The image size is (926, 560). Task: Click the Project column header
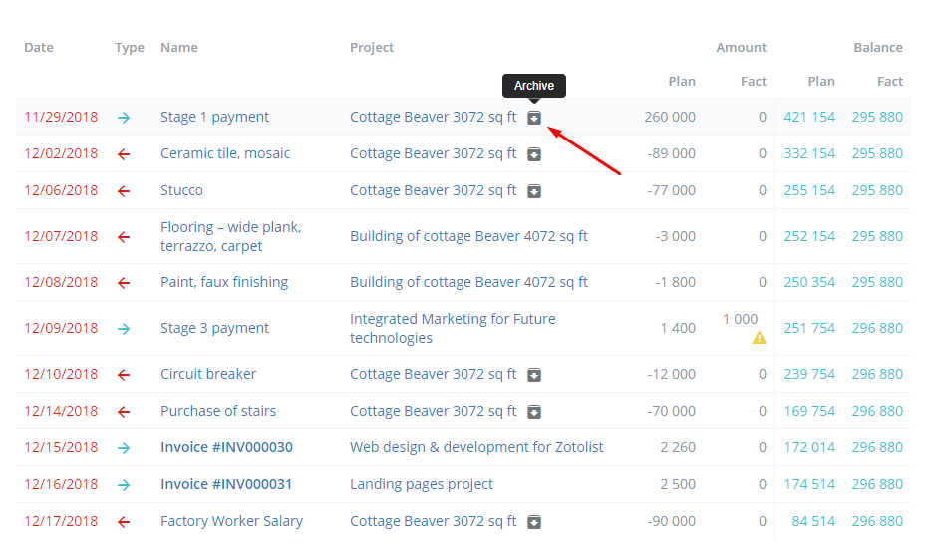click(x=372, y=48)
